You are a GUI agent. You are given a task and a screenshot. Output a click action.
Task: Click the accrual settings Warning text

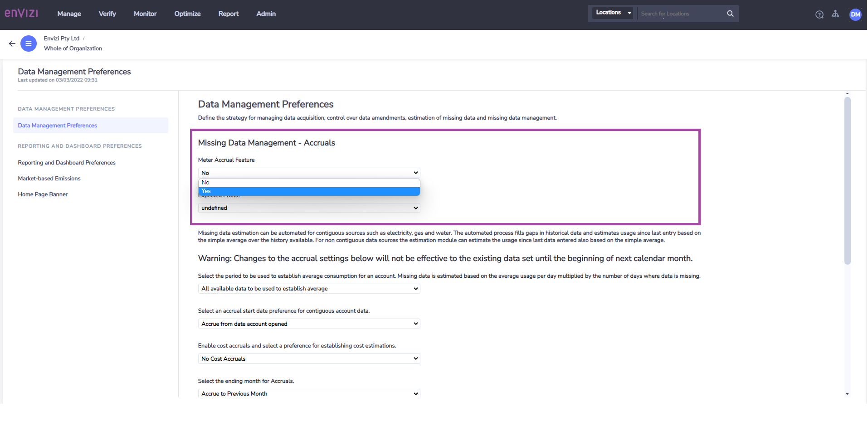[x=445, y=258]
